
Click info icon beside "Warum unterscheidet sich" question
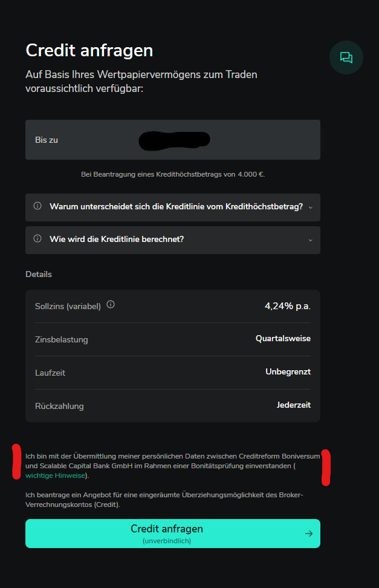pos(37,206)
